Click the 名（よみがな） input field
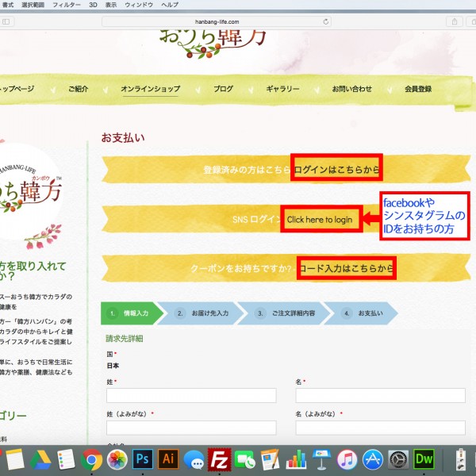The width and height of the screenshot is (476, 476). pyautogui.click(x=380, y=428)
